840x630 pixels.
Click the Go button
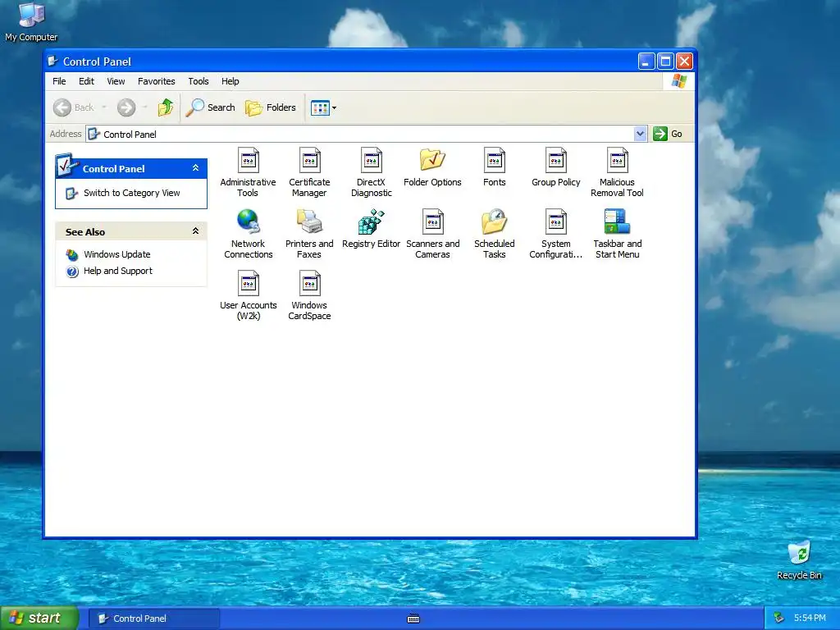668,134
